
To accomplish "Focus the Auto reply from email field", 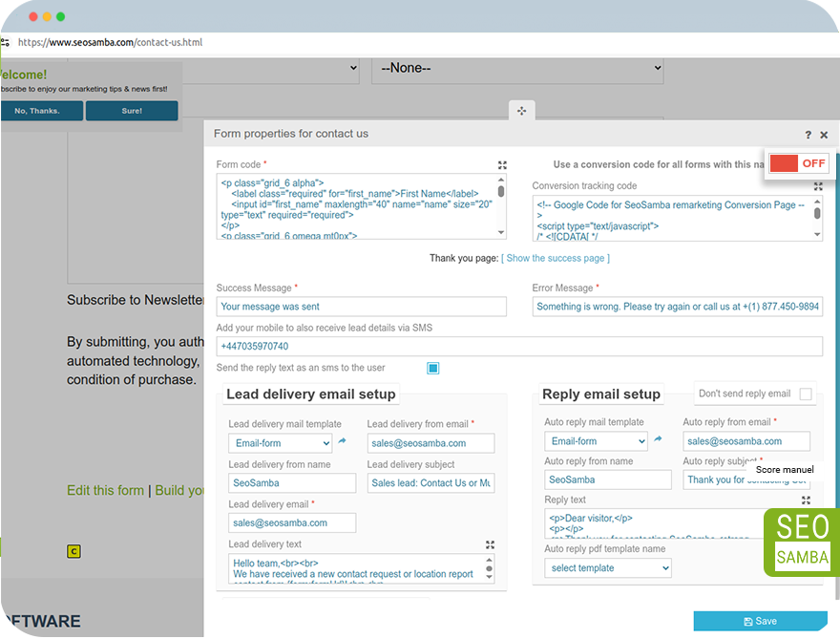I will click(x=746, y=441).
